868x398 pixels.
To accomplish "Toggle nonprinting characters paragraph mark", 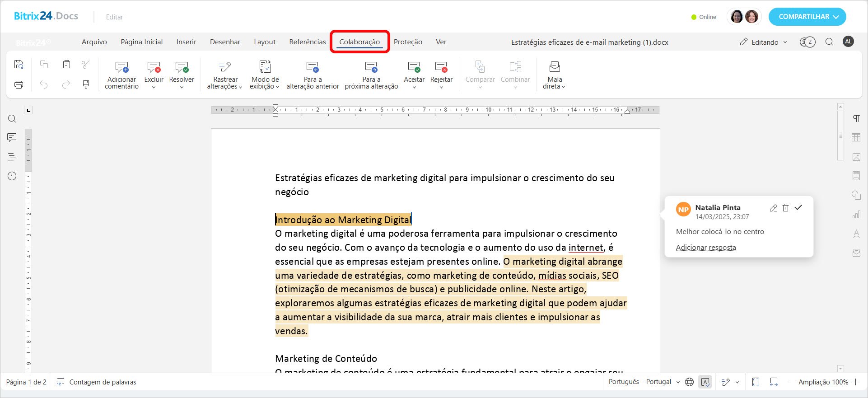I will 856,118.
